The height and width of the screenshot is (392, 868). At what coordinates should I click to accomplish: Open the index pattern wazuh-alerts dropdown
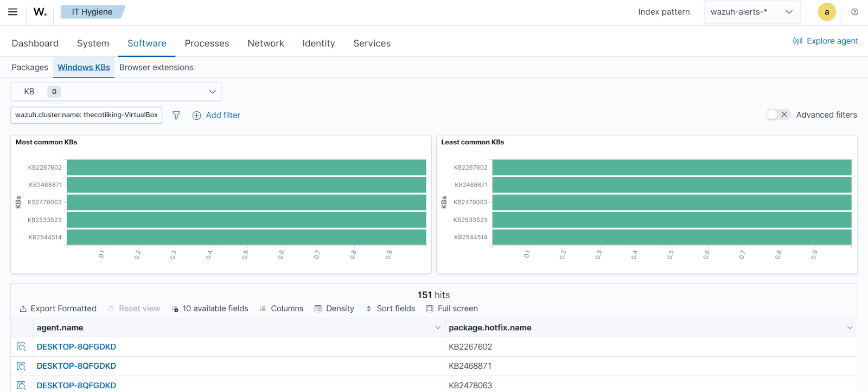pyautogui.click(x=751, y=12)
